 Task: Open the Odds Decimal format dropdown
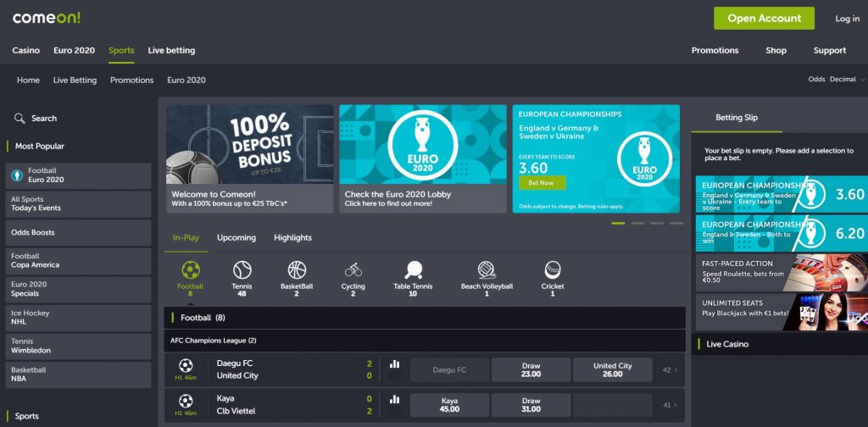pyautogui.click(x=837, y=80)
